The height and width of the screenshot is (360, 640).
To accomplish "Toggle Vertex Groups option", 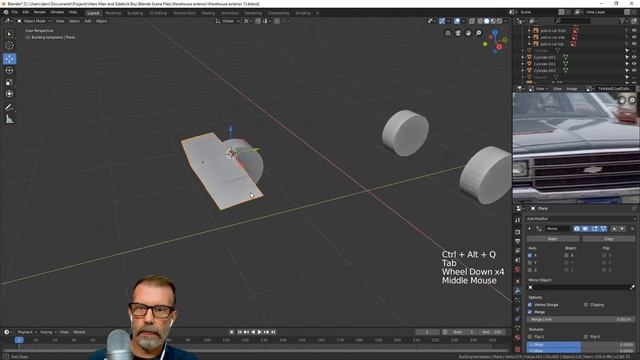I will (x=530, y=304).
